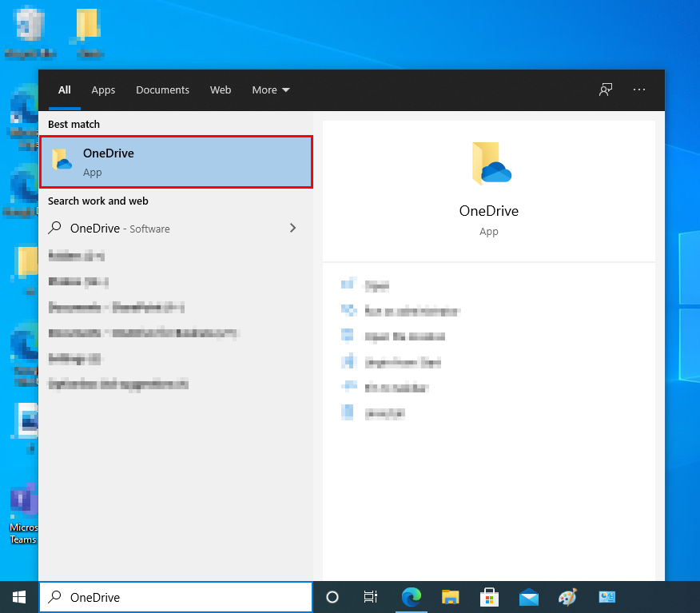The width and height of the screenshot is (700, 613).
Task: Open Microsoft Edge from the taskbar
Action: tap(412, 597)
